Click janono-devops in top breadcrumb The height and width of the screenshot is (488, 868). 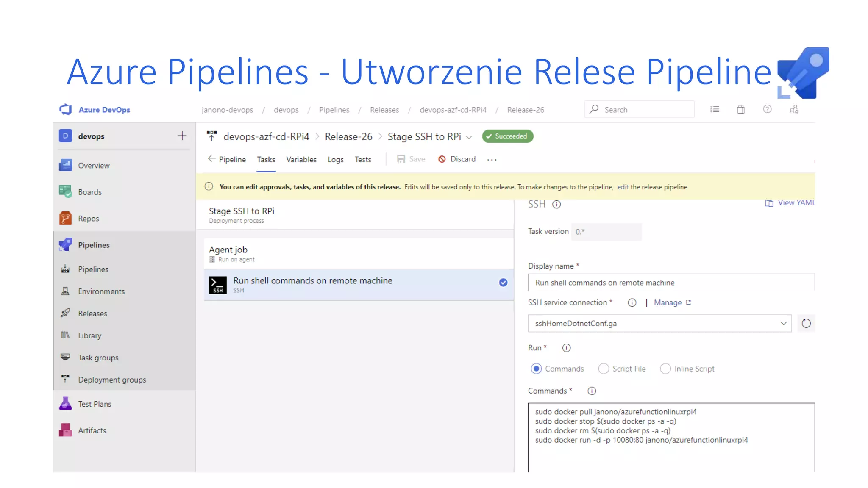(227, 110)
